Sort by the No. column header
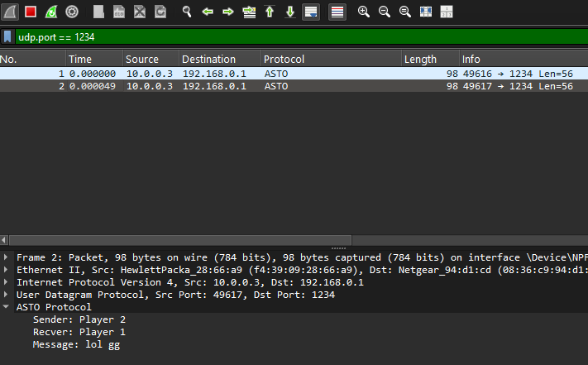This screenshot has height=365, width=588. [x=32, y=60]
